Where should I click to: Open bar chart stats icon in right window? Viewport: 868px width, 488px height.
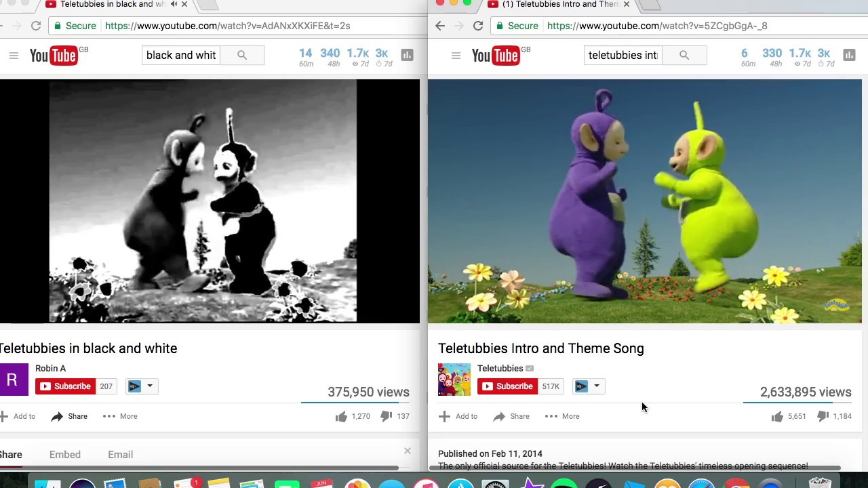pyautogui.click(x=849, y=56)
